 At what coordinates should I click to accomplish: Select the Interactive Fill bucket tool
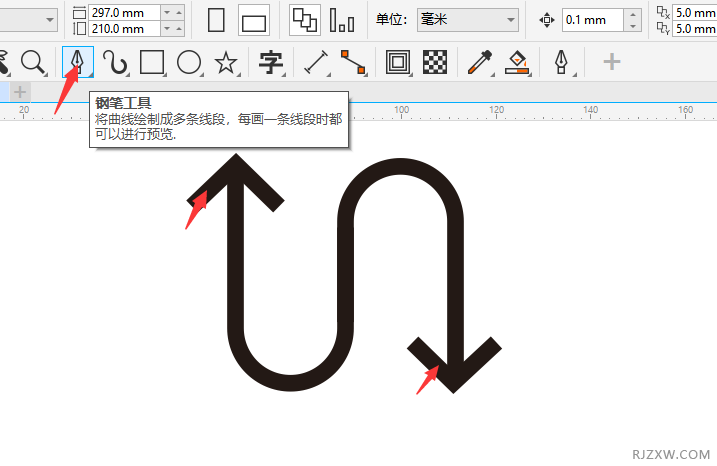click(x=517, y=62)
